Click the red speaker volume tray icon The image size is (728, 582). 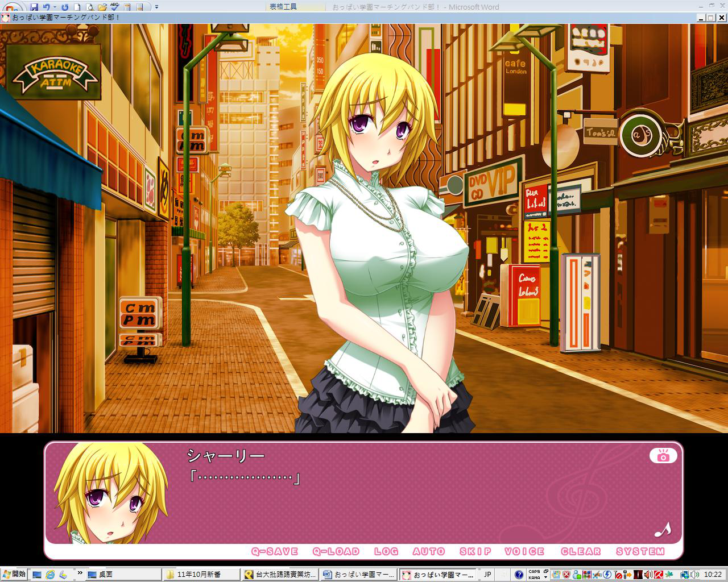tap(648, 575)
